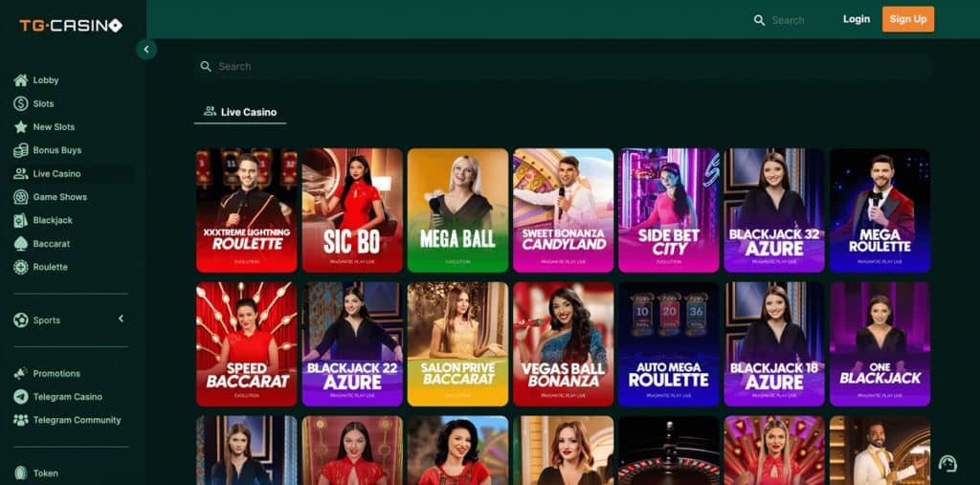Open Roulette wheel icon in sidebar
This screenshot has width=980, height=485.
click(21, 267)
